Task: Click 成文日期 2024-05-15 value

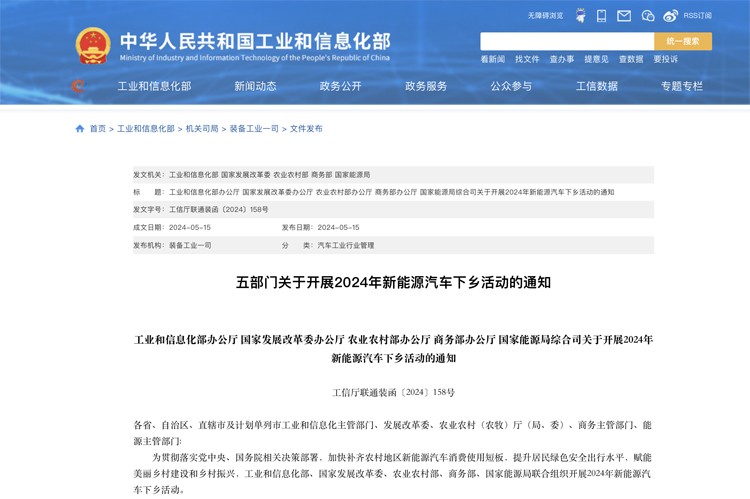Action: pyautogui.click(x=190, y=228)
